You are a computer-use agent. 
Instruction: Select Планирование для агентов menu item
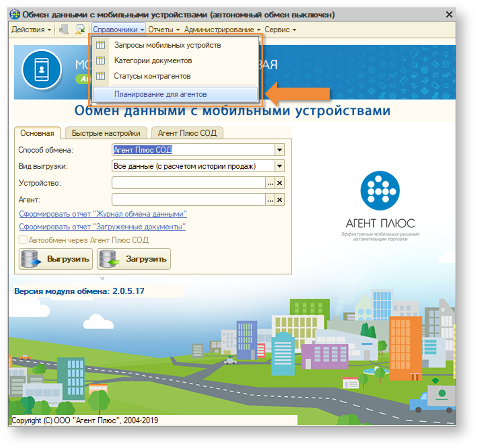click(x=175, y=94)
